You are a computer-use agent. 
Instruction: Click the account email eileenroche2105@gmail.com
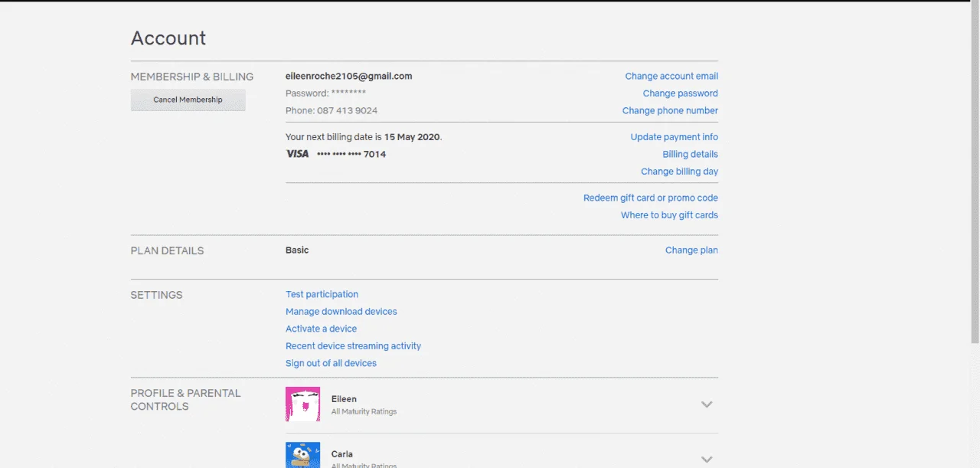[x=348, y=77]
